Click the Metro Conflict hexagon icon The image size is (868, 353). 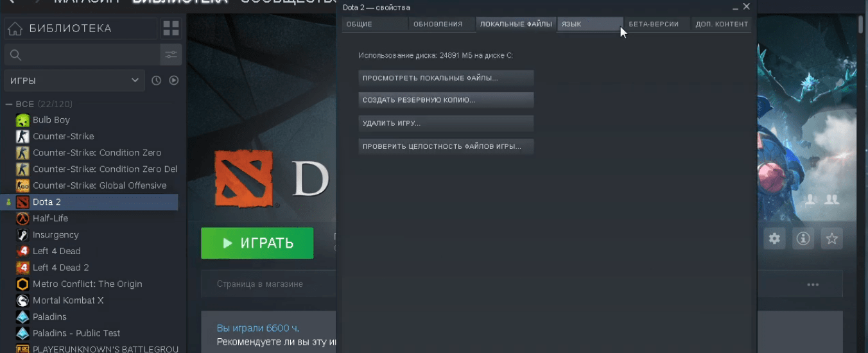[22, 284]
